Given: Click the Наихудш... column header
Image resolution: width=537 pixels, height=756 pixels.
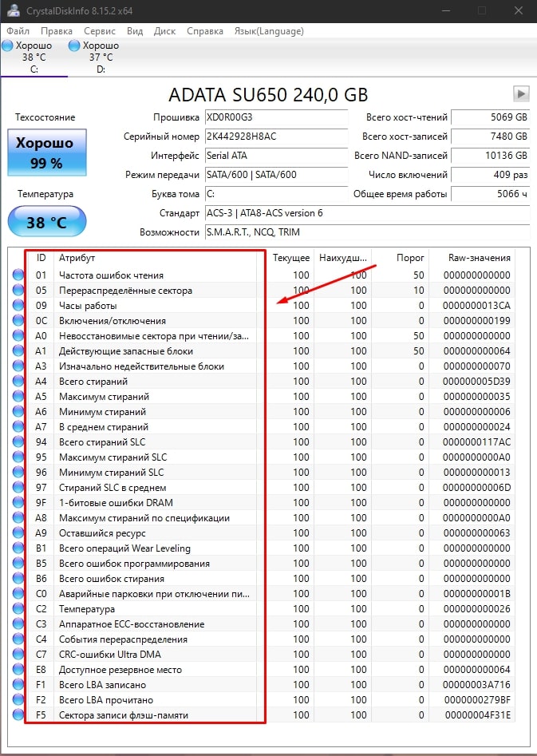Looking at the screenshot, I should 343,258.
